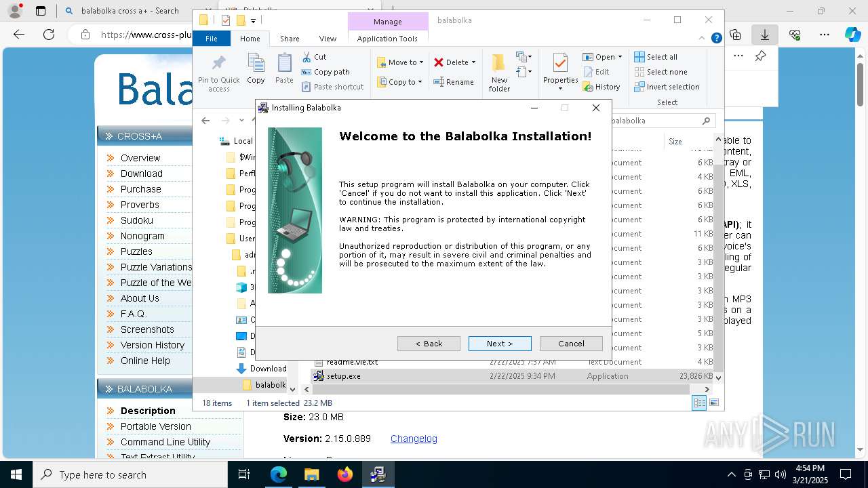Click the volume icon in the system tray

(x=780, y=474)
